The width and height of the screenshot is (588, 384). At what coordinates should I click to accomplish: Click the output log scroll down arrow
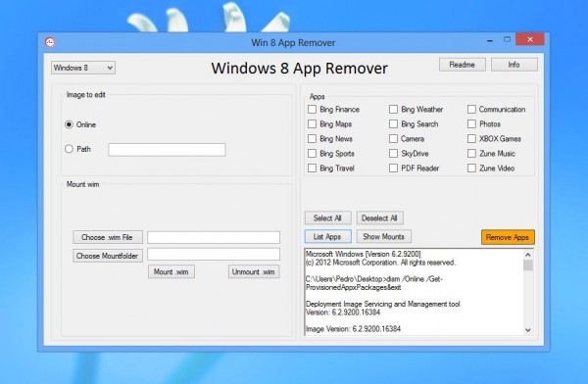tap(528, 330)
